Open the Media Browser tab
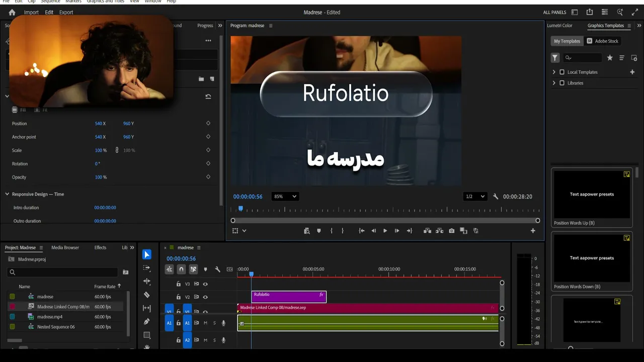Image resolution: width=644 pixels, height=362 pixels. pyautogui.click(x=65, y=248)
